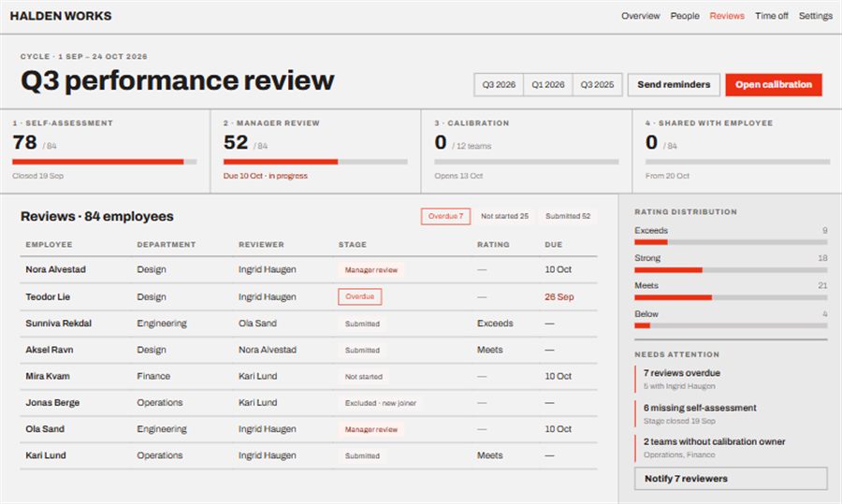Screen dimensions: 842x504
Task: Open '2 teams without calibration owner' alert
Action: click(731, 448)
